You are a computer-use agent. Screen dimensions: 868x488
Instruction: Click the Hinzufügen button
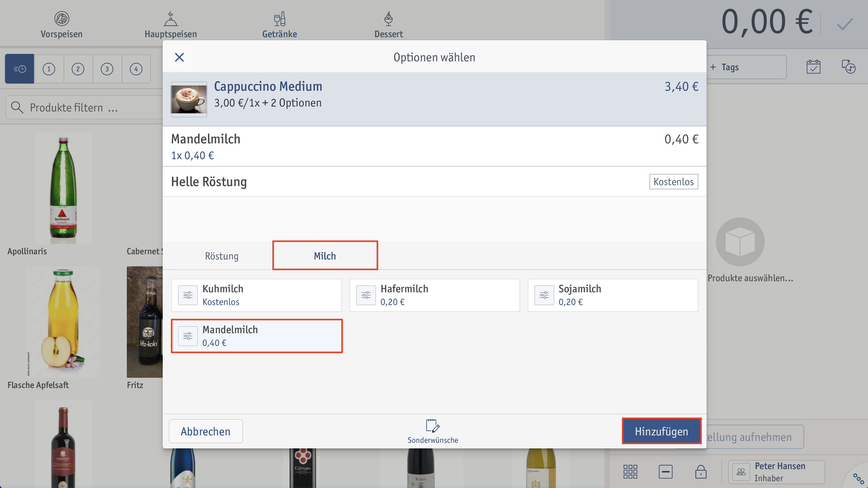[661, 431]
